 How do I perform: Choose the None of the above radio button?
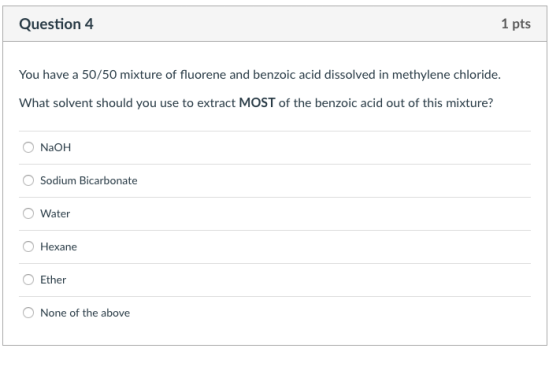28,313
